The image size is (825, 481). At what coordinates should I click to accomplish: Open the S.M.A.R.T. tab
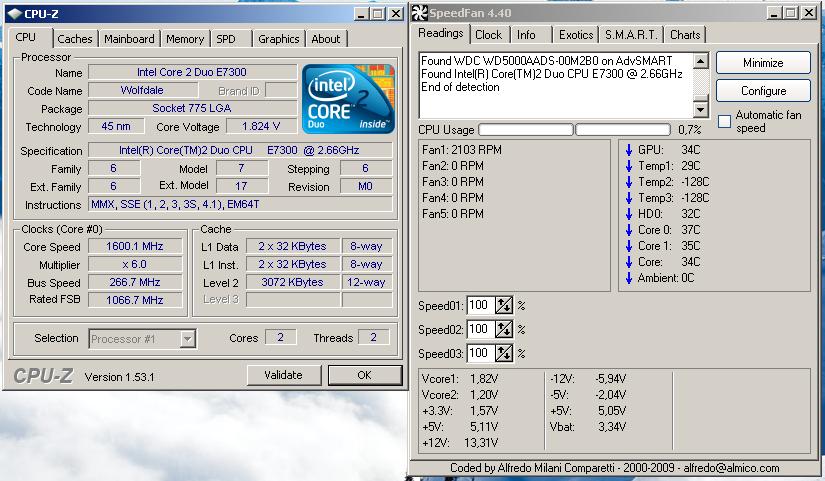631,35
